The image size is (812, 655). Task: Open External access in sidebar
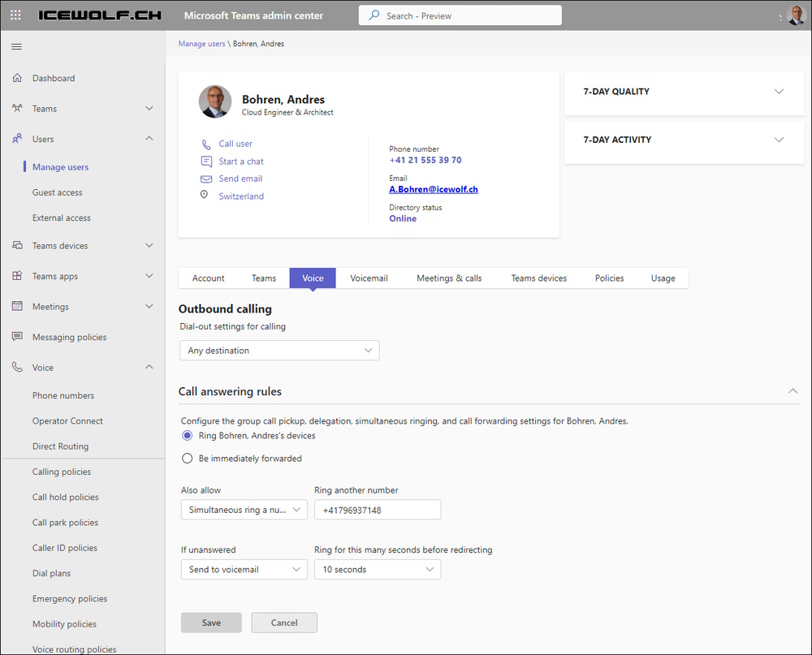61,218
